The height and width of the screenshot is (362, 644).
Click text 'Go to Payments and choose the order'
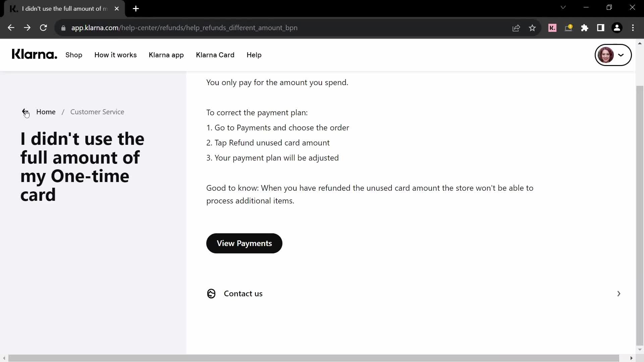[282, 128]
